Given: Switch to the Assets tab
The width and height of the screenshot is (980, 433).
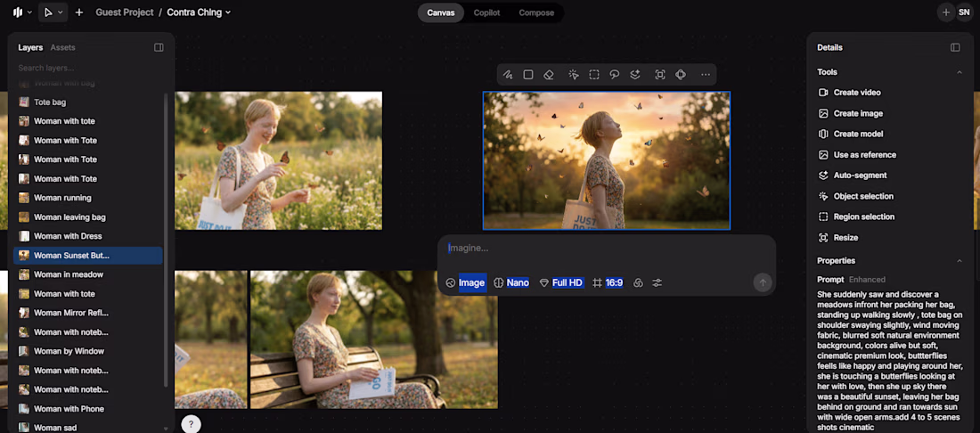Looking at the screenshot, I should coord(62,47).
